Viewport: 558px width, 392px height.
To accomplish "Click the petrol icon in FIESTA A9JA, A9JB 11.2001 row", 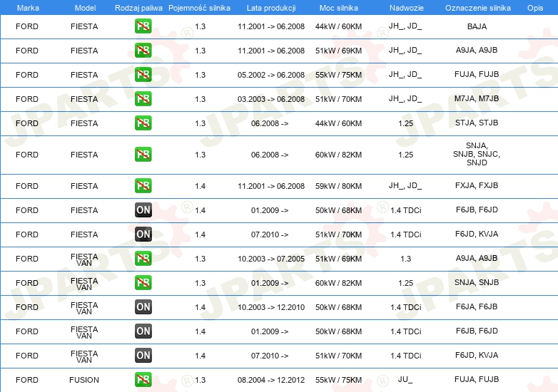I will [x=143, y=51].
